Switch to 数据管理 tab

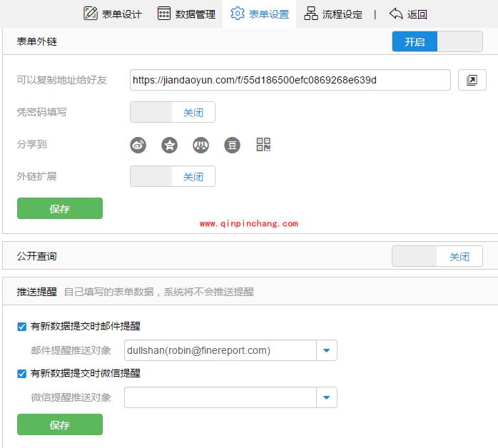(x=186, y=14)
